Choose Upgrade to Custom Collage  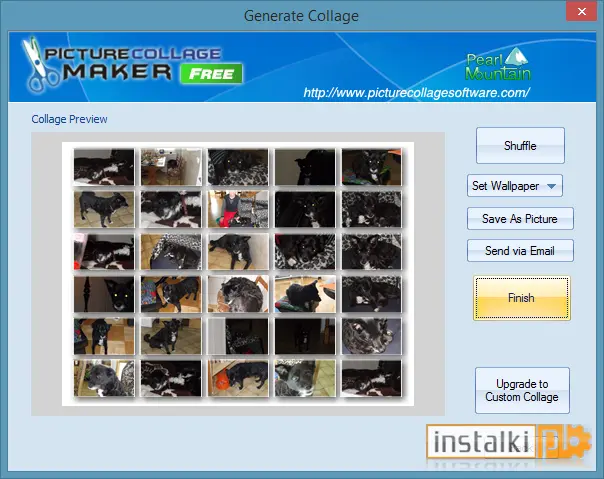(x=522, y=390)
